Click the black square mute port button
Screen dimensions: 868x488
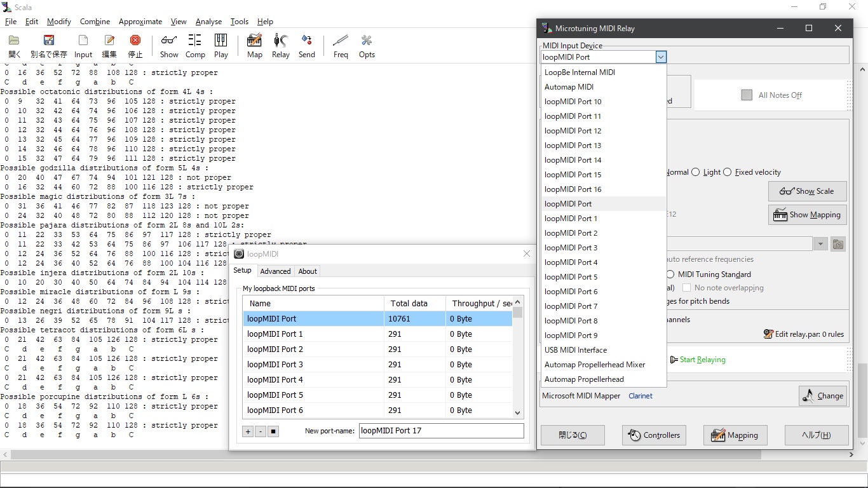point(273,431)
